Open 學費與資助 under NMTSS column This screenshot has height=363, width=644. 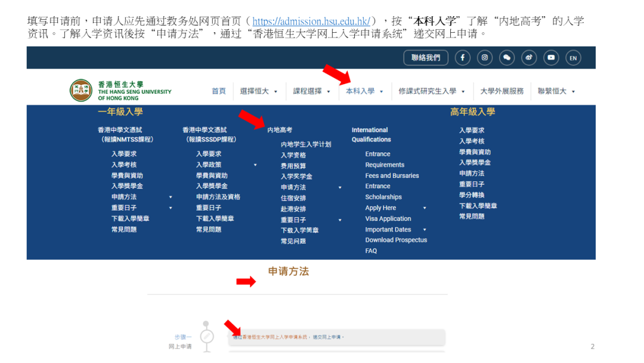point(128,176)
